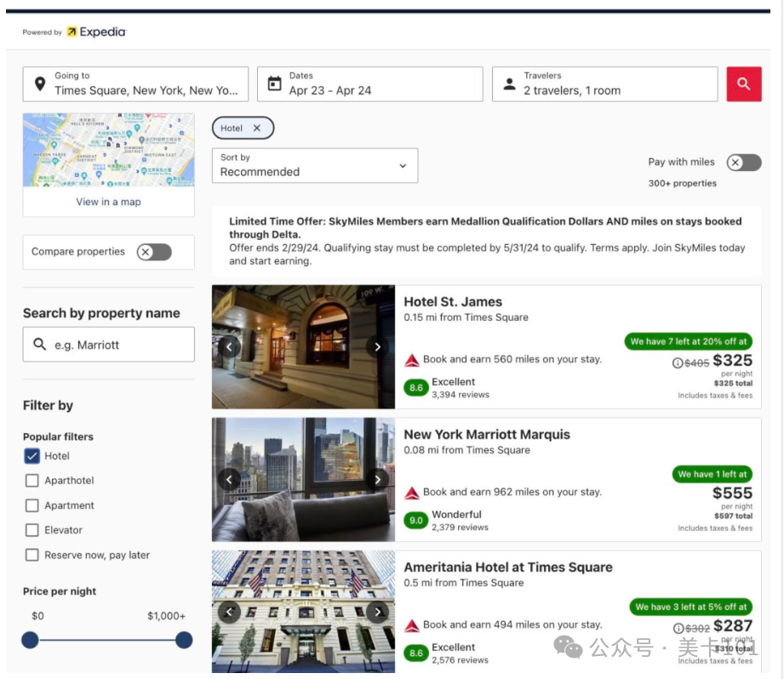Viewport: 784px width, 679px height.
Task: Check the Aparthotel filter checkbox
Action: (x=32, y=480)
